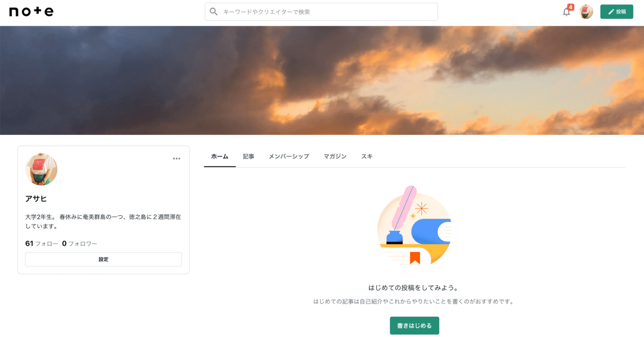Select the ホーム tab
This screenshot has width=644, height=337.
point(219,156)
